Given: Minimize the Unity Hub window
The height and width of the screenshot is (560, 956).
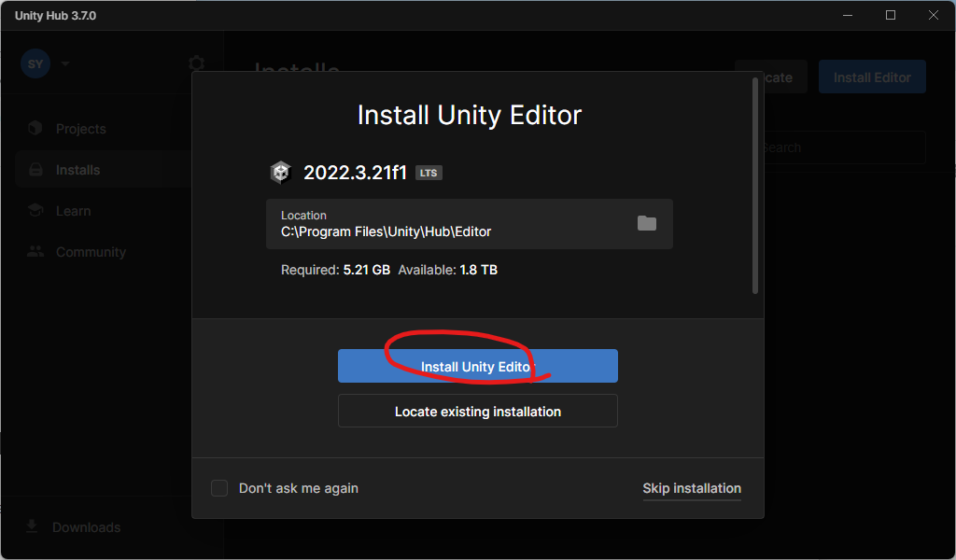Looking at the screenshot, I should point(848,15).
